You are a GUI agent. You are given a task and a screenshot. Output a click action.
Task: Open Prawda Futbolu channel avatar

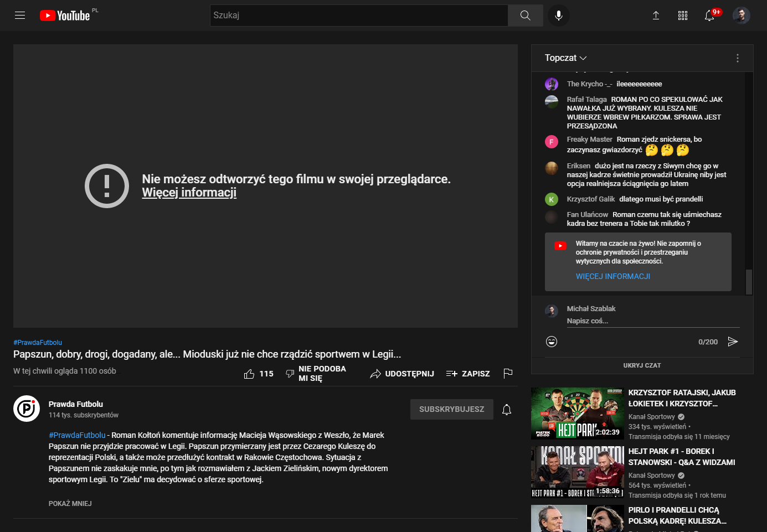click(x=27, y=409)
